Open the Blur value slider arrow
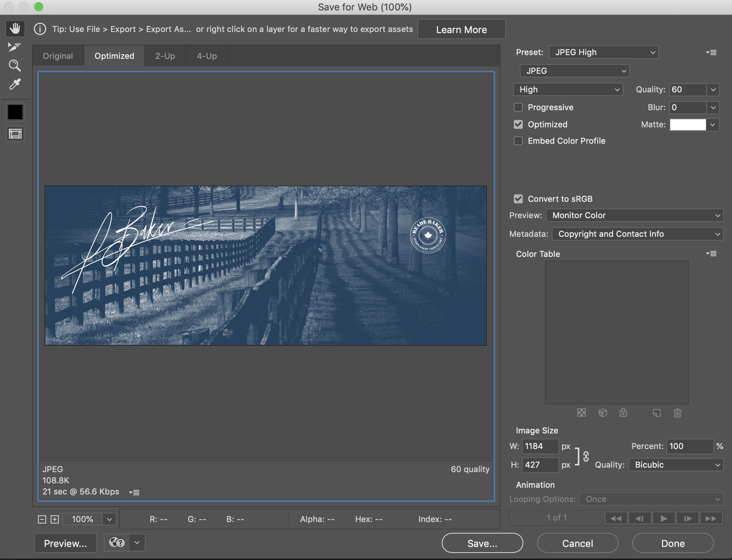732x560 pixels. [713, 108]
